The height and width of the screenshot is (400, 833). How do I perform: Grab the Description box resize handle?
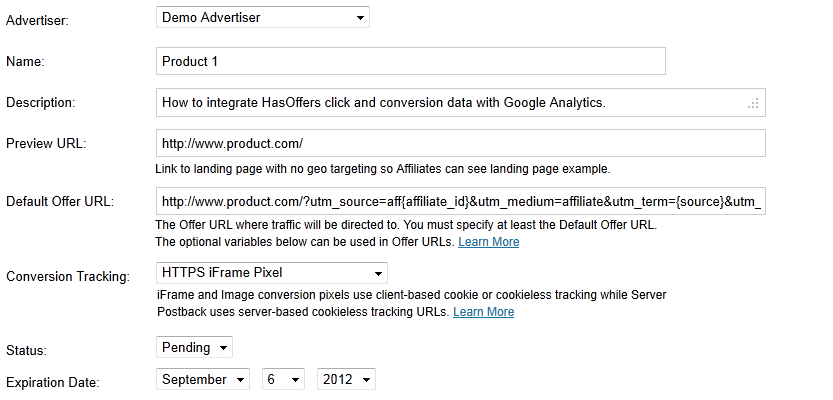754,103
